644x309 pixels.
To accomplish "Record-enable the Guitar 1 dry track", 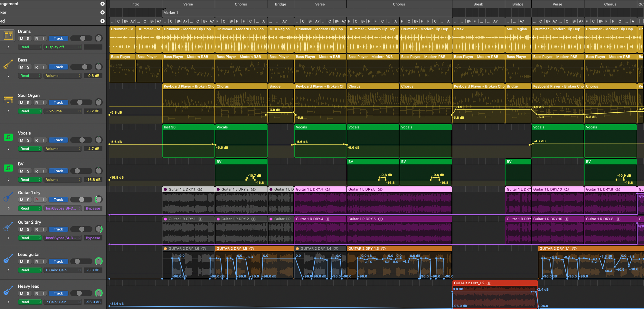I will [36, 200].
